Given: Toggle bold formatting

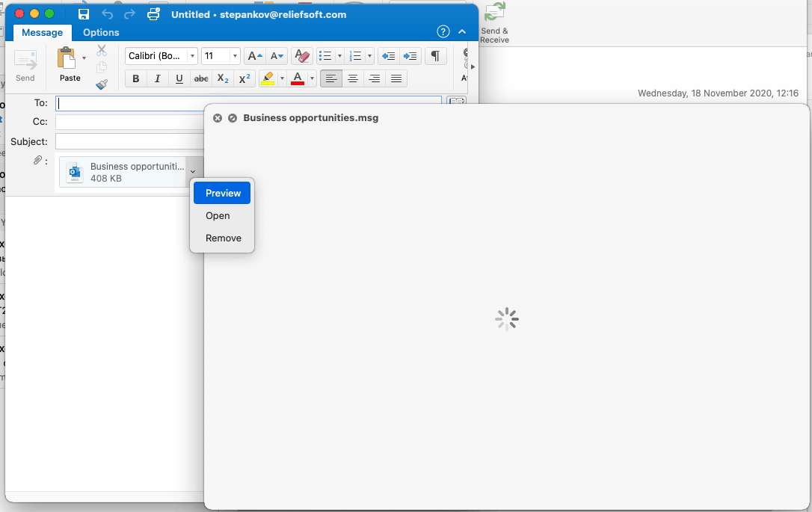Looking at the screenshot, I should [135, 78].
